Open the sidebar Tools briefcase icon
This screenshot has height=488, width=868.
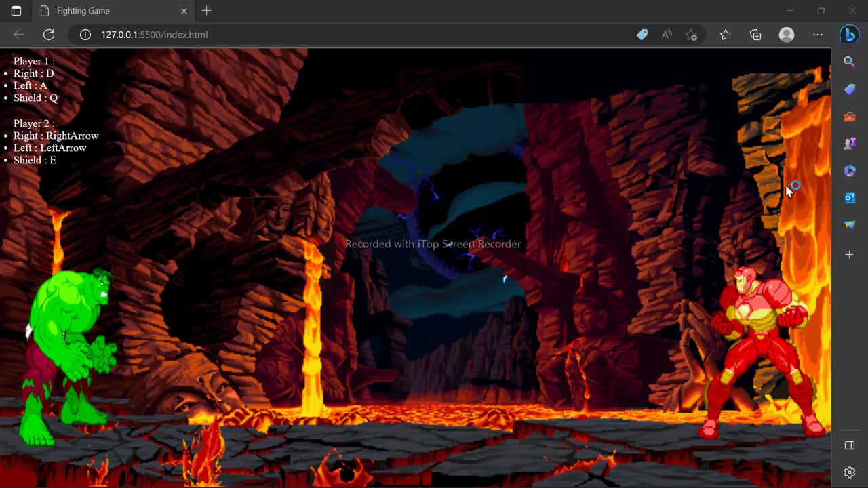pos(849,117)
